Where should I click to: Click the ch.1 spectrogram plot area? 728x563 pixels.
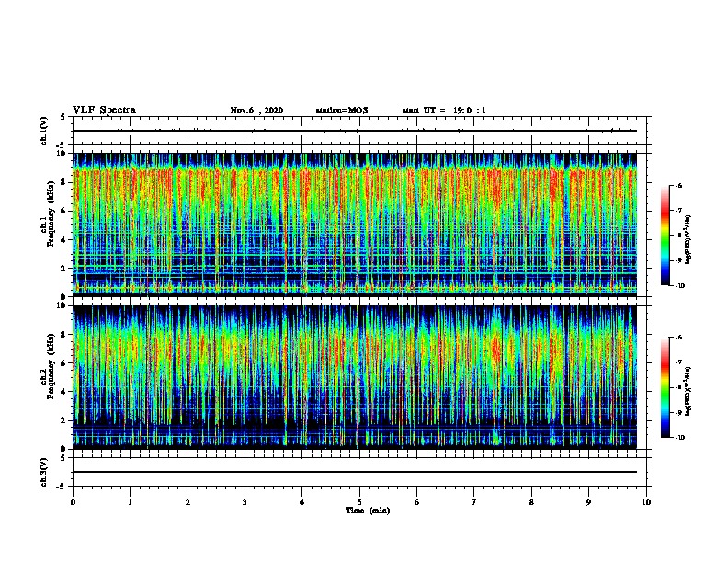tap(355, 224)
